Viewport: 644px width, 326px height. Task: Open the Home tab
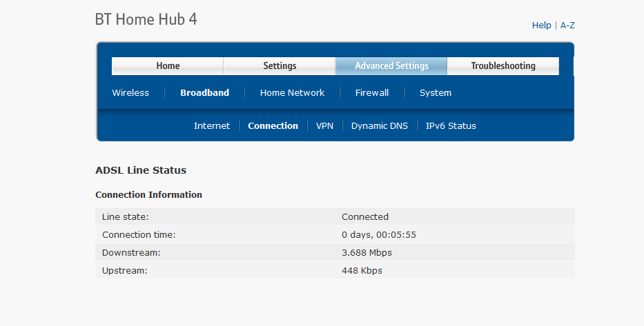[168, 66]
